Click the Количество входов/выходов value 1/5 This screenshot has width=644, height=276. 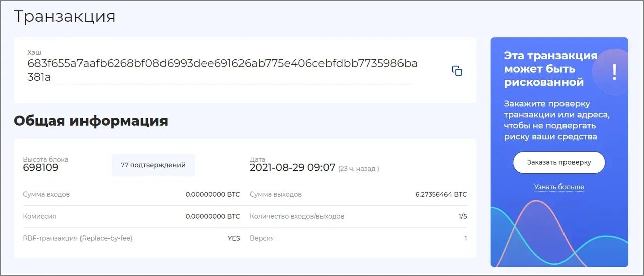[462, 216]
